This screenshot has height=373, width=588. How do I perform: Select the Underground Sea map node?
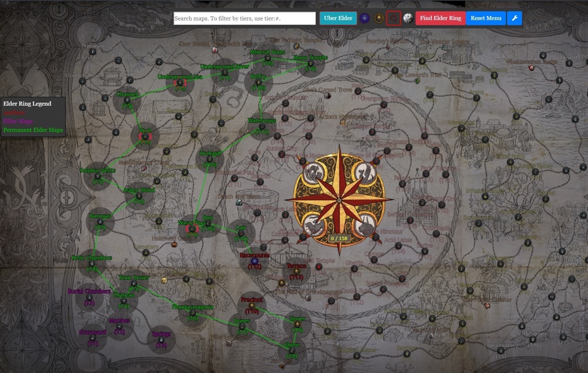pos(179,82)
